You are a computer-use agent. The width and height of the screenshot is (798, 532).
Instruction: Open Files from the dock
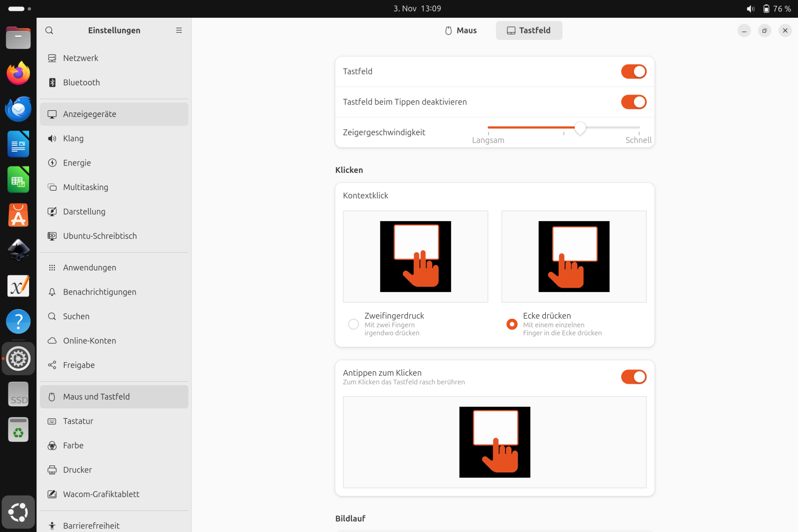[18, 38]
